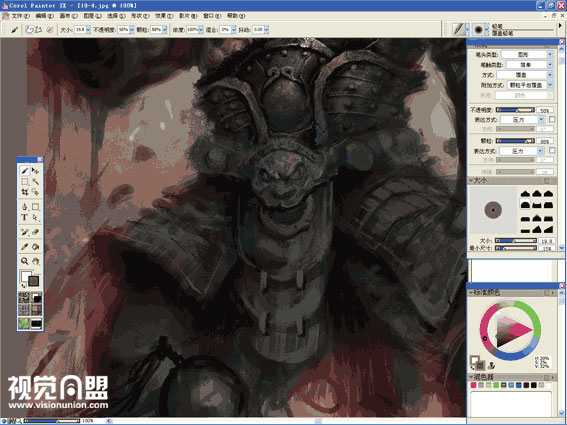
Task: Select the wedge-shaped bottom-right tip profile
Action: [x=548, y=229]
